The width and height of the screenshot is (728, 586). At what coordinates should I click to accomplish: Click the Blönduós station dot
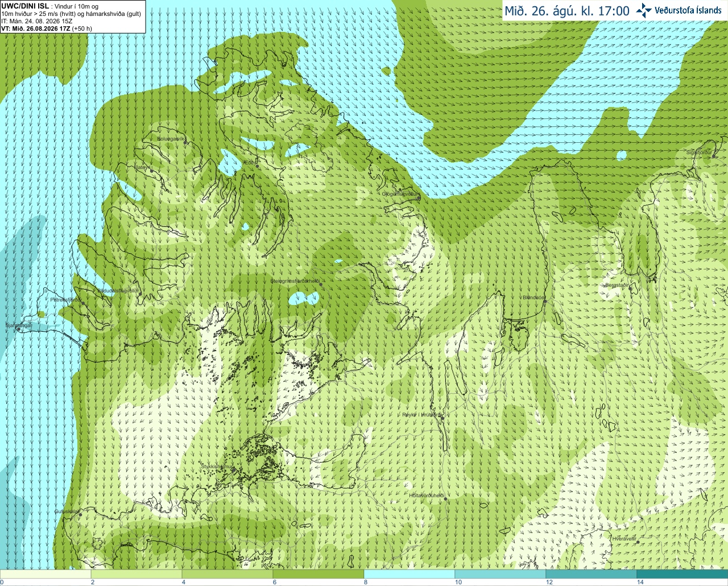[x=545, y=302]
